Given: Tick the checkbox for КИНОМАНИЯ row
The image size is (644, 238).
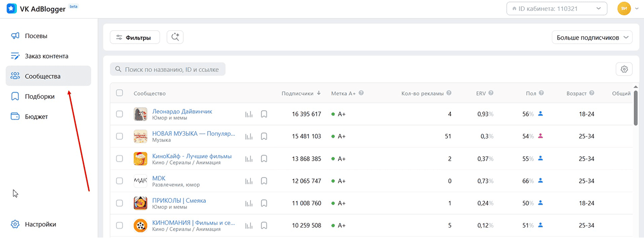Looking at the screenshot, I should [119, 226].
